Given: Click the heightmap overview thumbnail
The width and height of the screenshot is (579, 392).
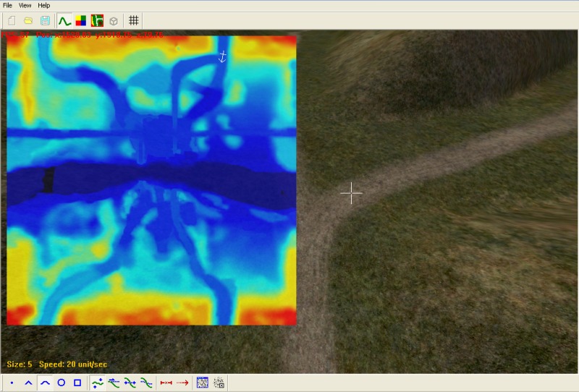Looking at the screenshot, I should tap(152, 180).
